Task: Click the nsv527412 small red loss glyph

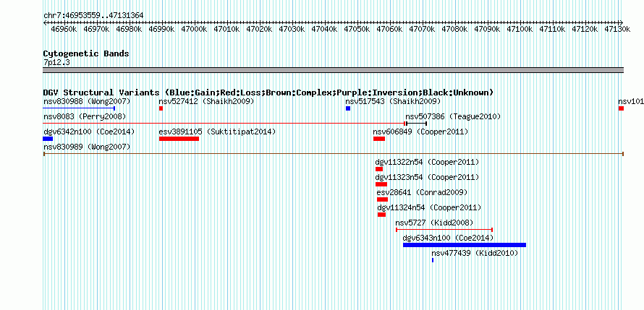Action: (x=161, y=108)
